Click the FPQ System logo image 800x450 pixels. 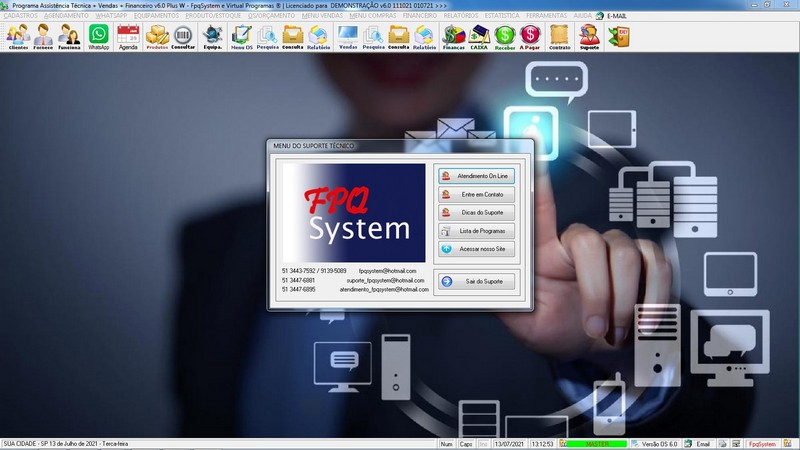tap(354, 213)
